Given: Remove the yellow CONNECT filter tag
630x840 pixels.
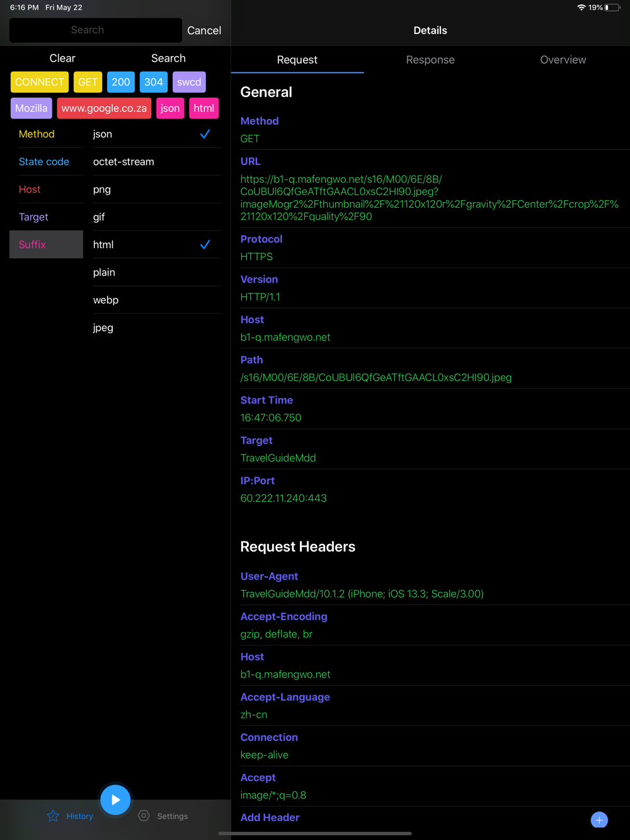Looking at the screenshot, I should click(39, 82).
